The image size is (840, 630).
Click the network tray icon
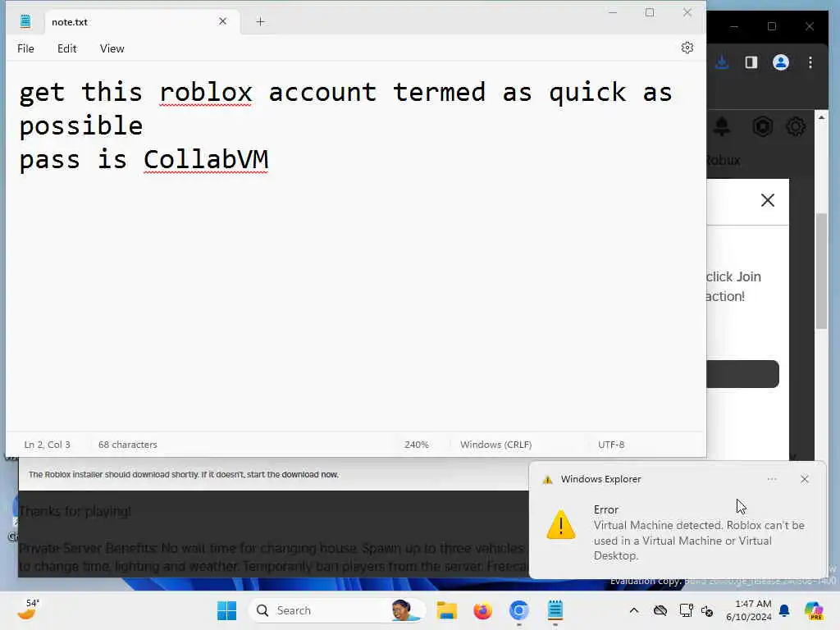686,610
